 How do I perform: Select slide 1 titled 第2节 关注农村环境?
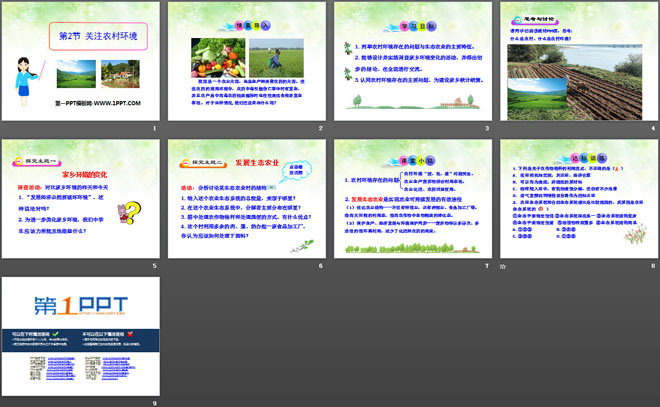coord(81,61)
